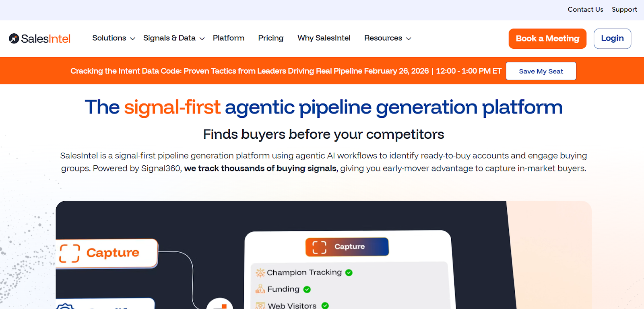
Task: Expand the Resources menu chevron
Action: pos(409,39)
